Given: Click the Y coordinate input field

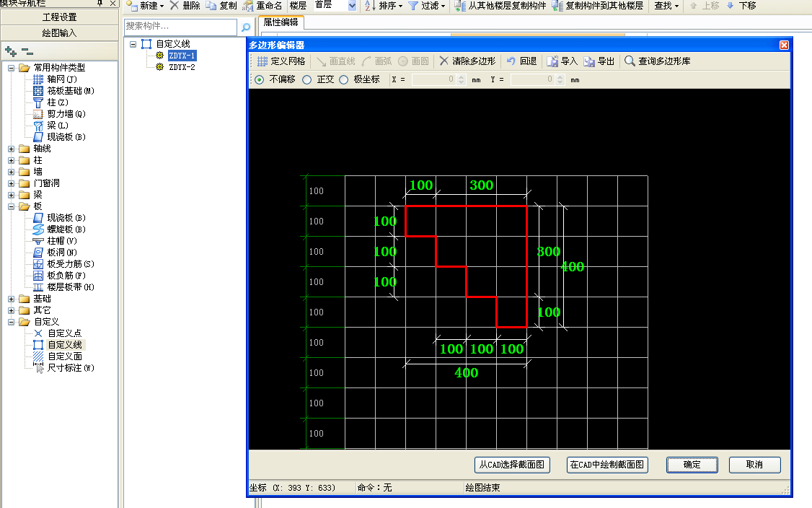Looking at the screenshot, I should point(533,79).
